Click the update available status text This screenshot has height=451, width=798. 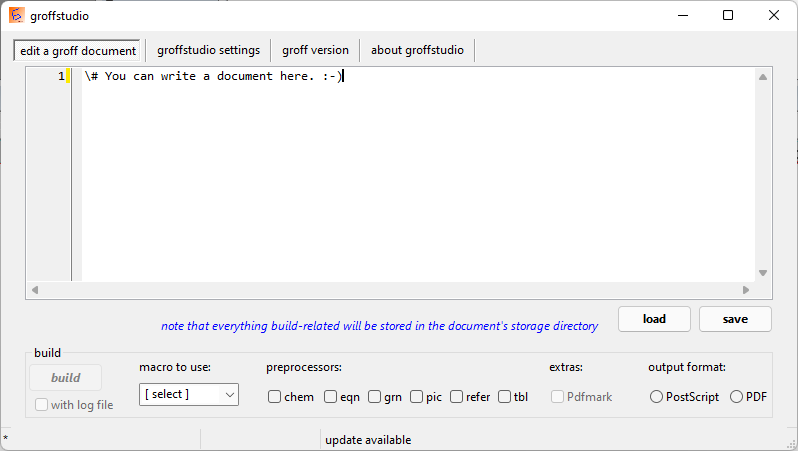point(368,440)
